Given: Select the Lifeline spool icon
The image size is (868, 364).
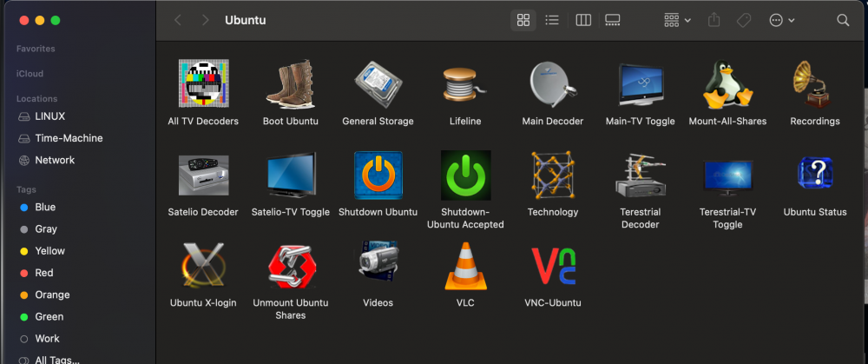Looking at the screenshot, I should coord(465,84).
